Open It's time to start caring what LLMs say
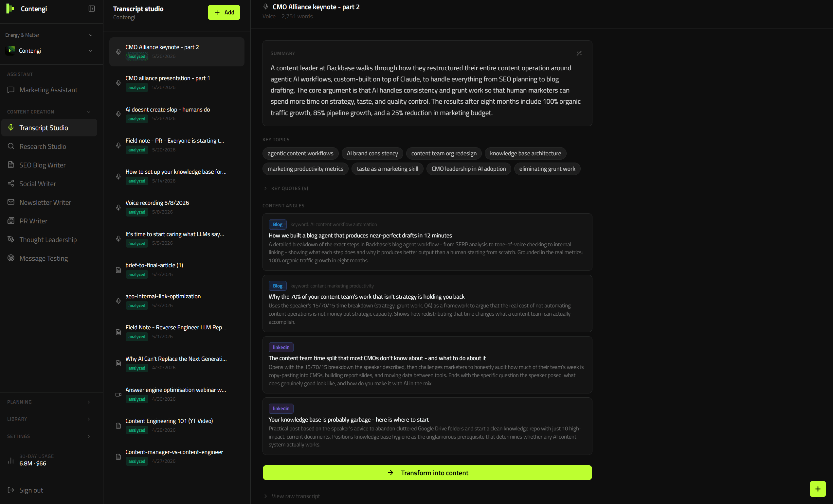This screenshot has width=833, height=504. 176,238
